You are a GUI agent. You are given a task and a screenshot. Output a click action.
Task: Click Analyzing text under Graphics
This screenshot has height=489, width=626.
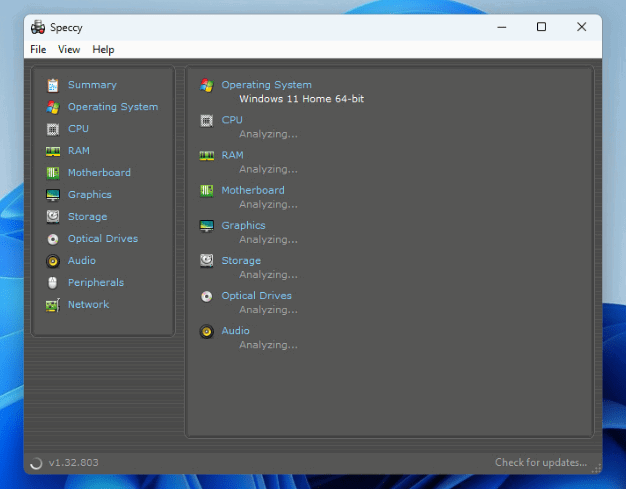[268, 240]
